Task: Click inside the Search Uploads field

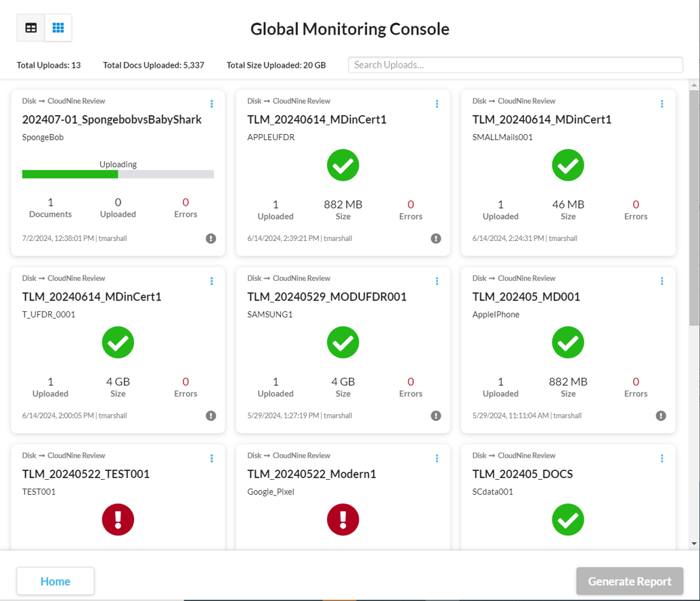Action: (516, 64)
